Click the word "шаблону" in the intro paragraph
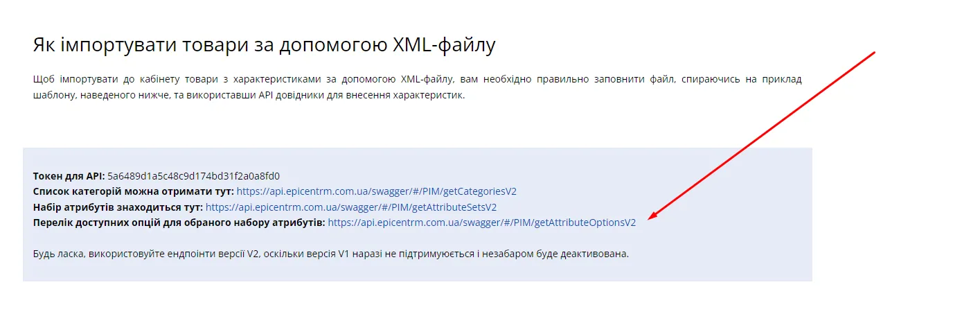The image size is (980, 314). click(x=53, y=96)
